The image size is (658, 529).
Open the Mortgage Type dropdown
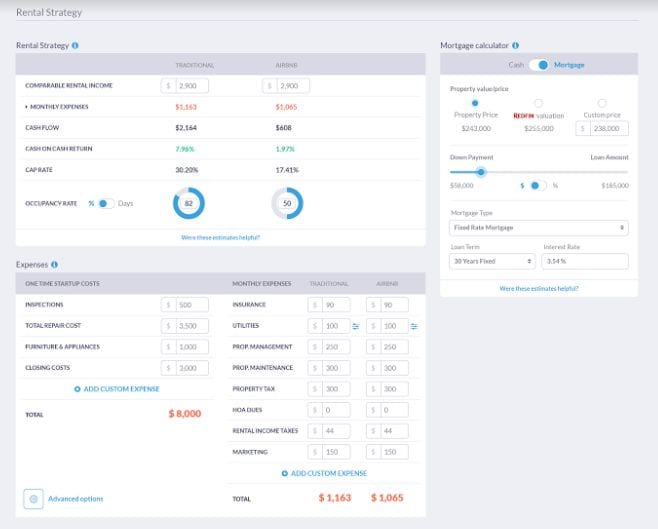pyautogui.click(x=539, y=227)
